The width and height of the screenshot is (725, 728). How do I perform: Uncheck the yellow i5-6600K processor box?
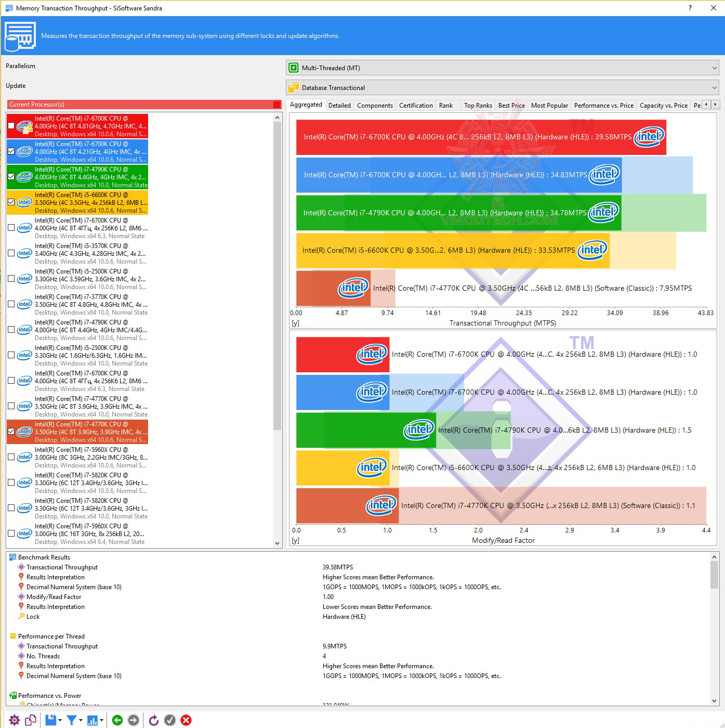11,202
